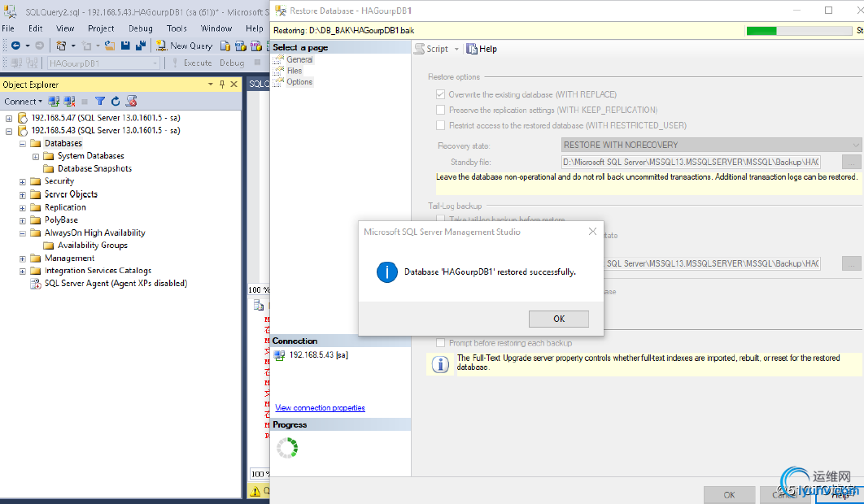864x504 pixels.
Task: Close the SSMS message box with X
Action: (x=592, y=232)
